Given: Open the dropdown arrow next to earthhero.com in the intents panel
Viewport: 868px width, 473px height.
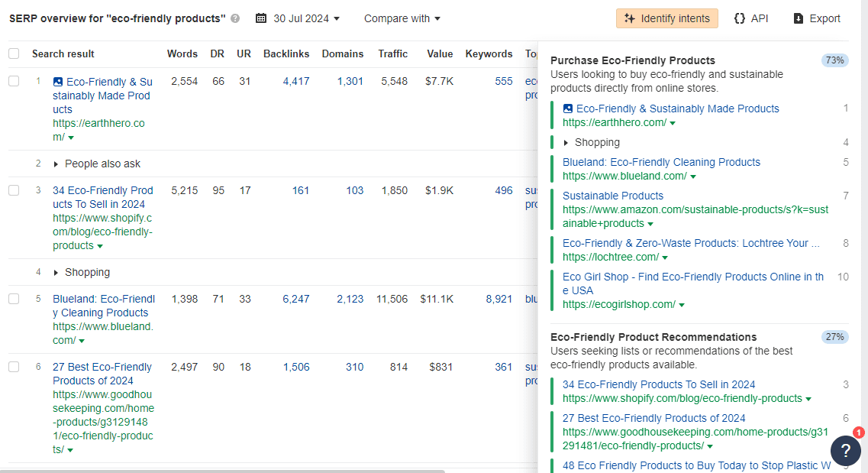Looking at the screenshot, I should pos(673,123).
